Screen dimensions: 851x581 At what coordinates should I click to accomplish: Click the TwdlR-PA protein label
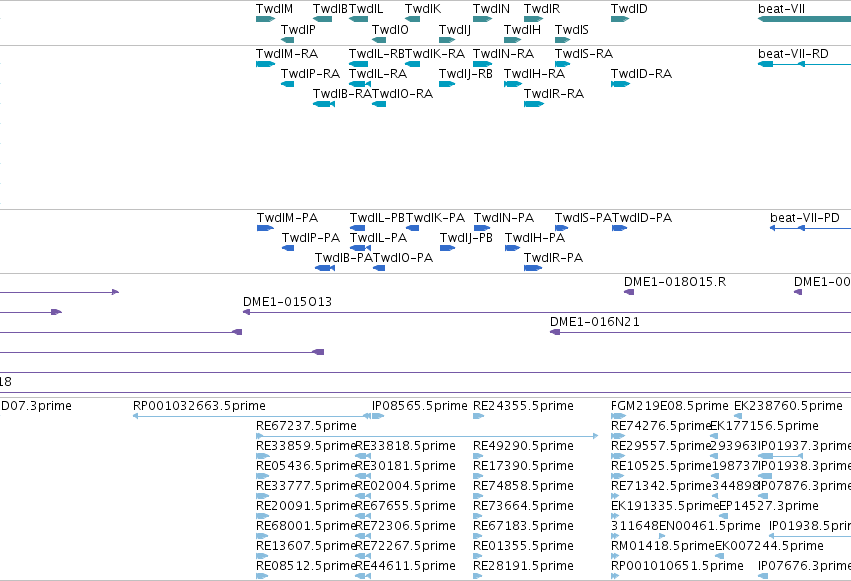[553, 258]
